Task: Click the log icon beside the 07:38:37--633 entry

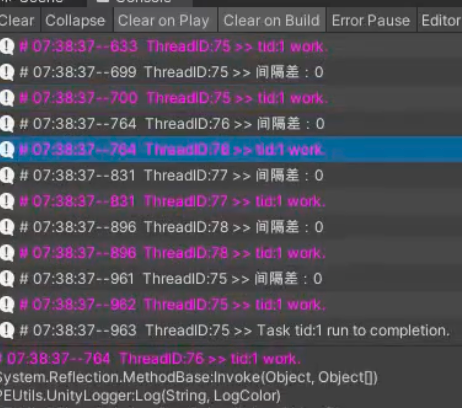Action: 7,46
